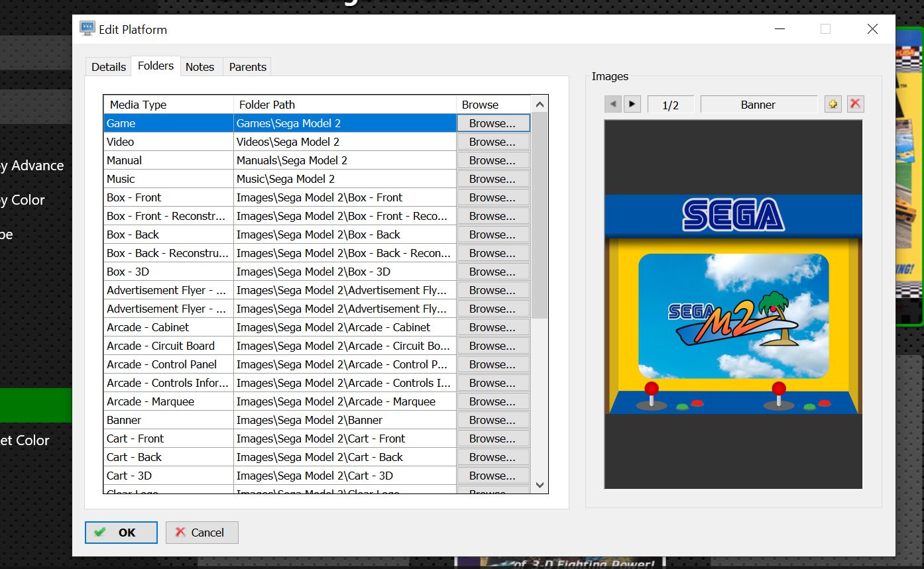Select the Manual media type row
Image resolution: width=924 pixels, height=569 pixels.
[x=168, y=160]
